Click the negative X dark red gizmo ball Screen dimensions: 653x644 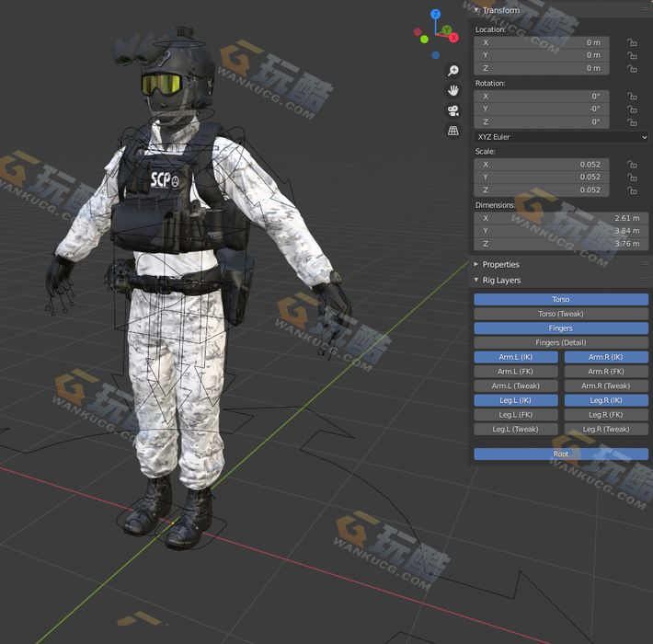(418, 31)
